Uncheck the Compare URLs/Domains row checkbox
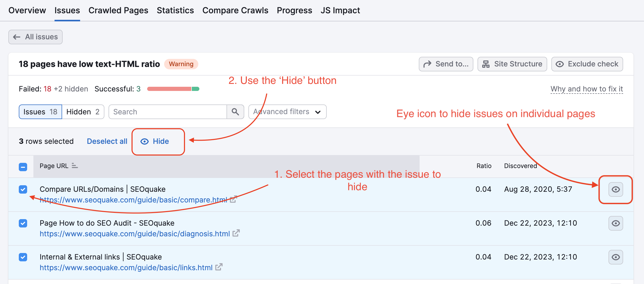 click(23, 189)
